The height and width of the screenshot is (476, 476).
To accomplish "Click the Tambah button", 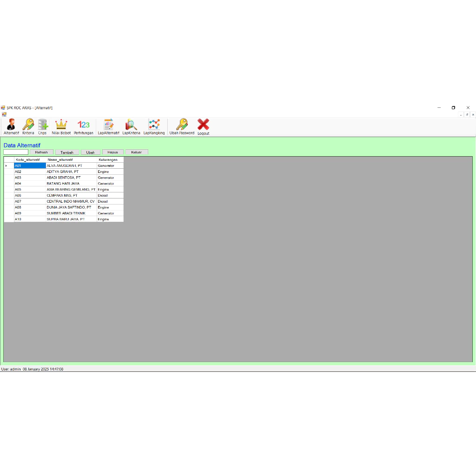I will tap(67, 152).
